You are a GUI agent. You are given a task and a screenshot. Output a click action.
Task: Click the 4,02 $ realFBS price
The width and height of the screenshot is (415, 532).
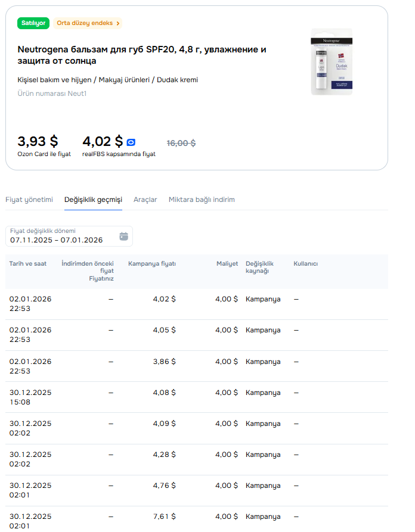(103, 141)
